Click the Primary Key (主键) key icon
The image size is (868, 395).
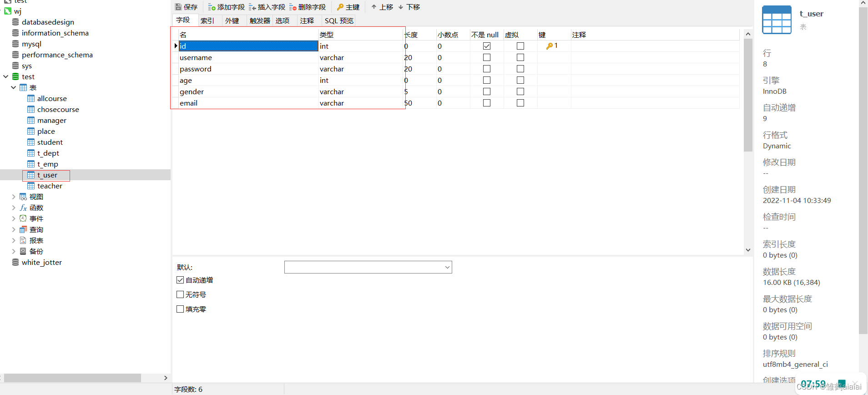pos(340,7)
